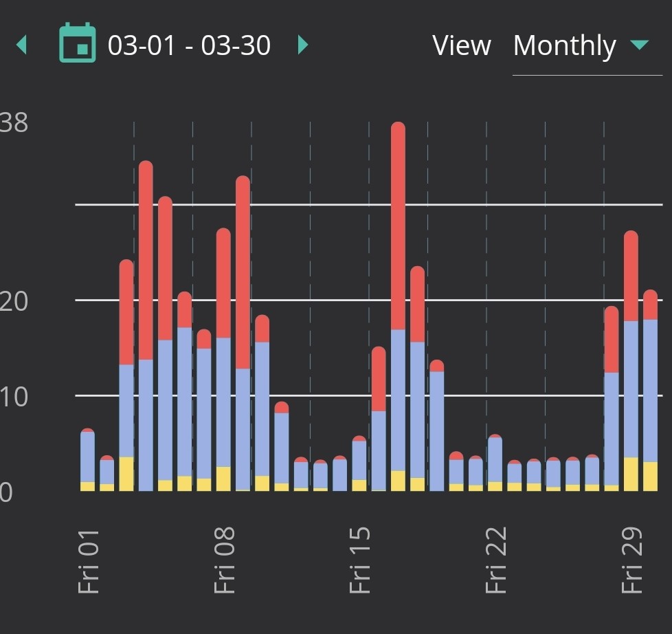Select the Fri 29 bar's red segment

click(631, 276)
